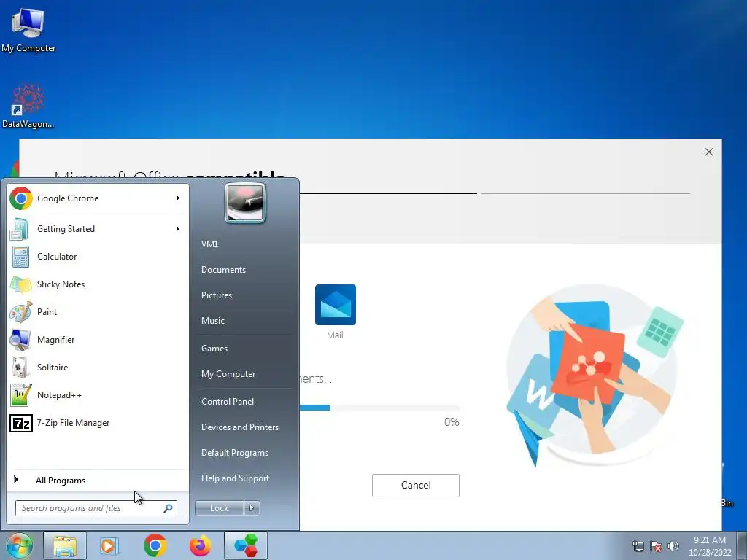This screenshot has width=747, height=560.
Task: Open network tray icon
Action: click(x=638, y=546)
